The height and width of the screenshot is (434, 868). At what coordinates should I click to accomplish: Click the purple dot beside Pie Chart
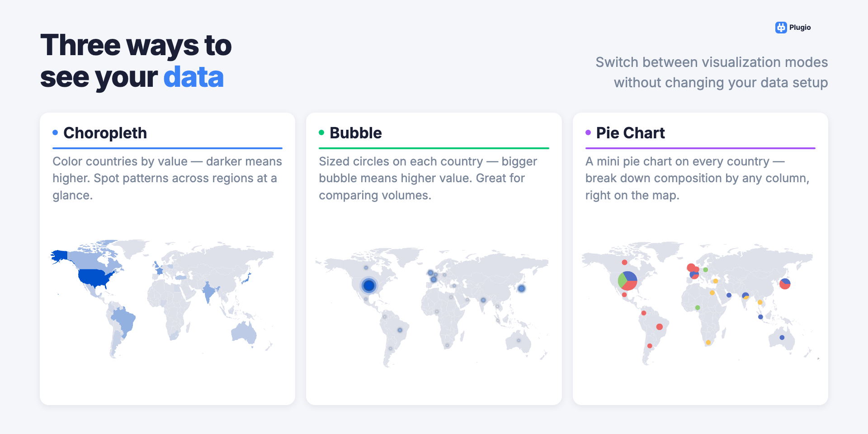click(x=588, y=132)
